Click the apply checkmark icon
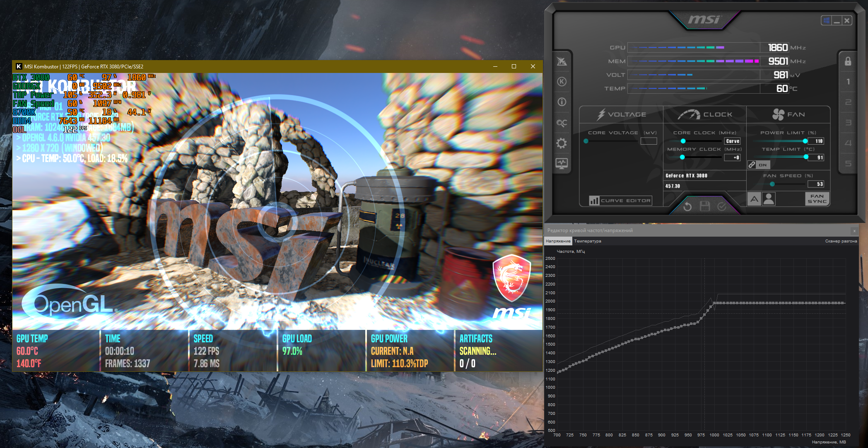The width and height of the screenshot is (868, 448). point(722,206)
